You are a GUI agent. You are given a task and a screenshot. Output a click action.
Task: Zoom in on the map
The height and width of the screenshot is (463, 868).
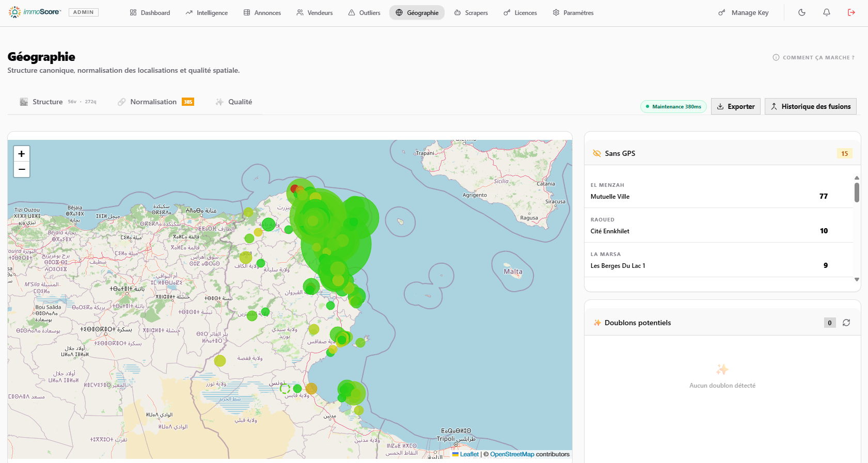coord(22,154)
